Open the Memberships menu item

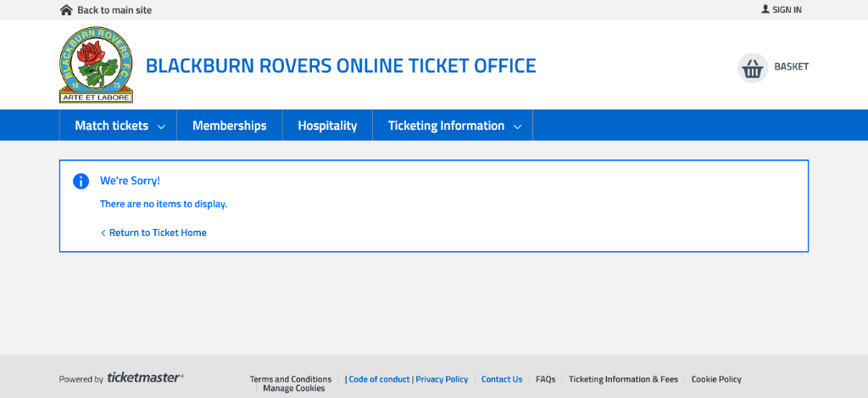click(229, 126)
